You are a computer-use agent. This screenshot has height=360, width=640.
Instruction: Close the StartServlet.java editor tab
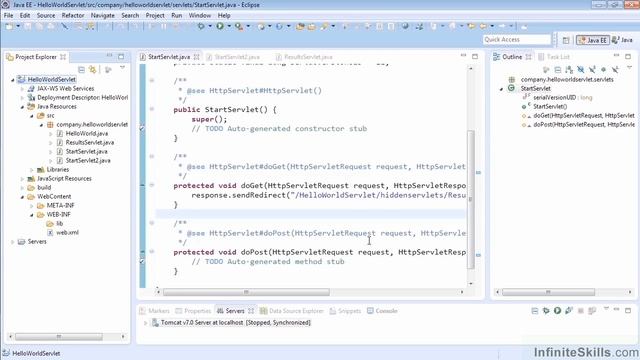[x=197, y=57]
